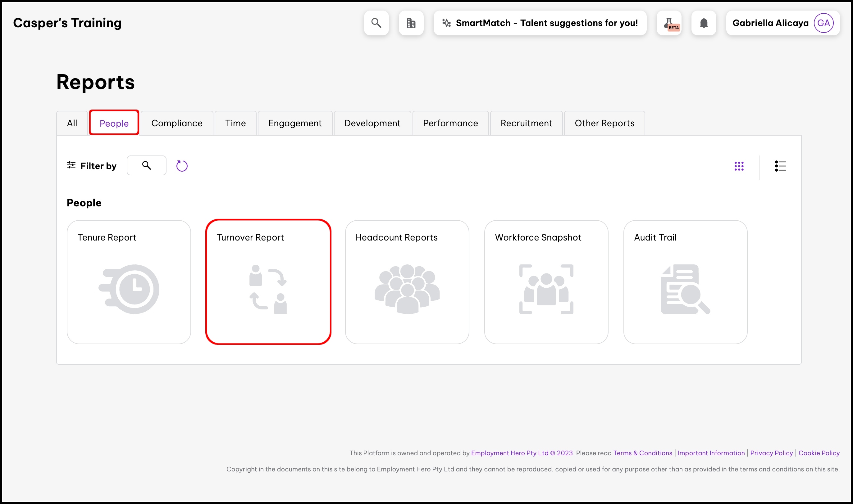Click the global search magnifier icon
853x504 pixels.
[376, 23]
